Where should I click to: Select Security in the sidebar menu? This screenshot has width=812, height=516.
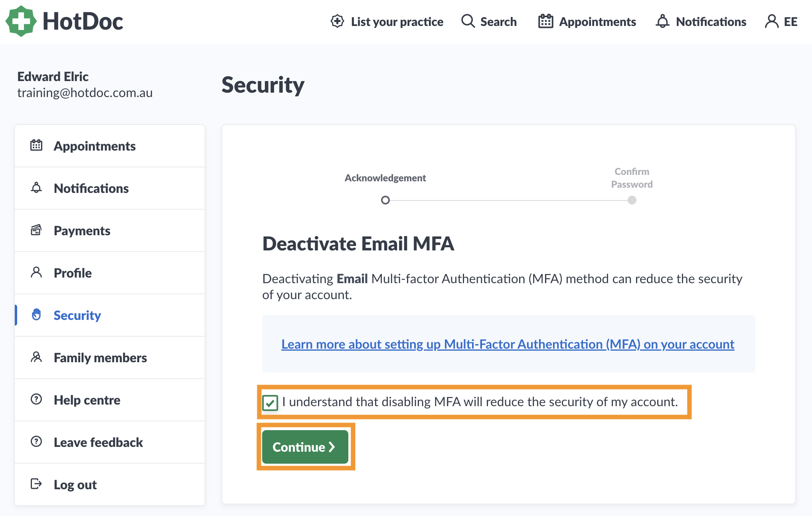pos(110,316)
